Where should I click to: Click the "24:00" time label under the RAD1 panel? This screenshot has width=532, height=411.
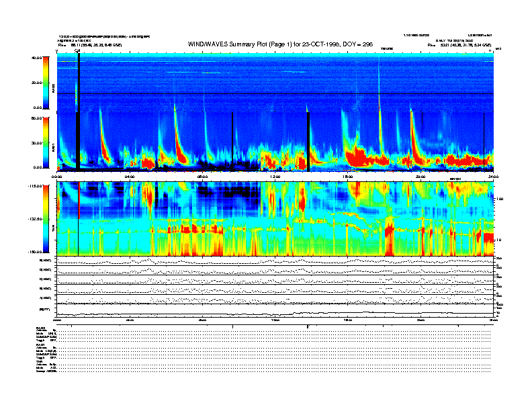493,177
